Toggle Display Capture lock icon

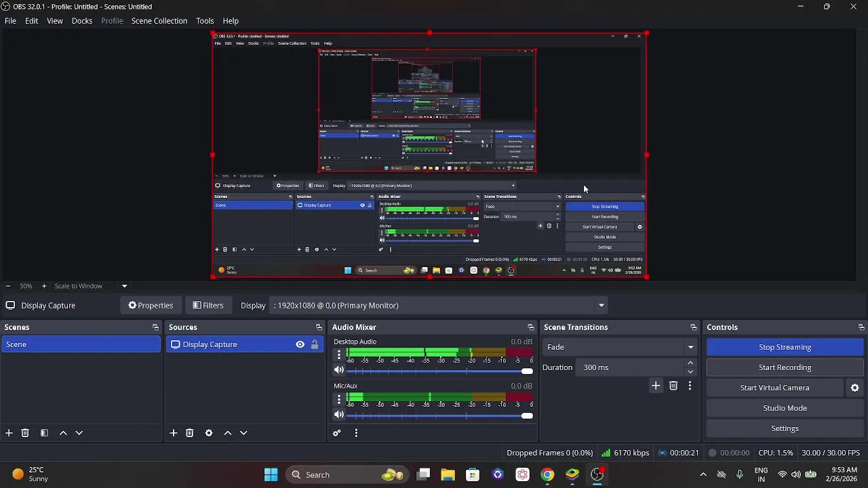315,344
